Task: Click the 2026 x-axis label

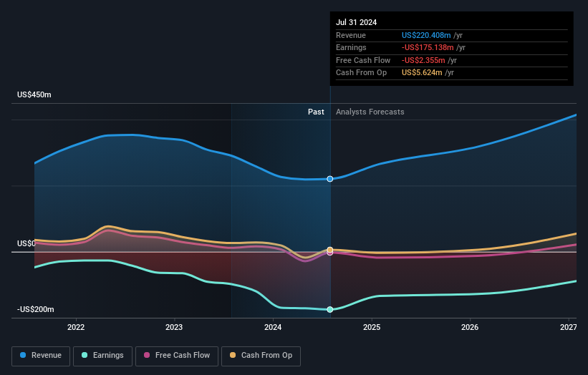Action: [x=470, y=327]
